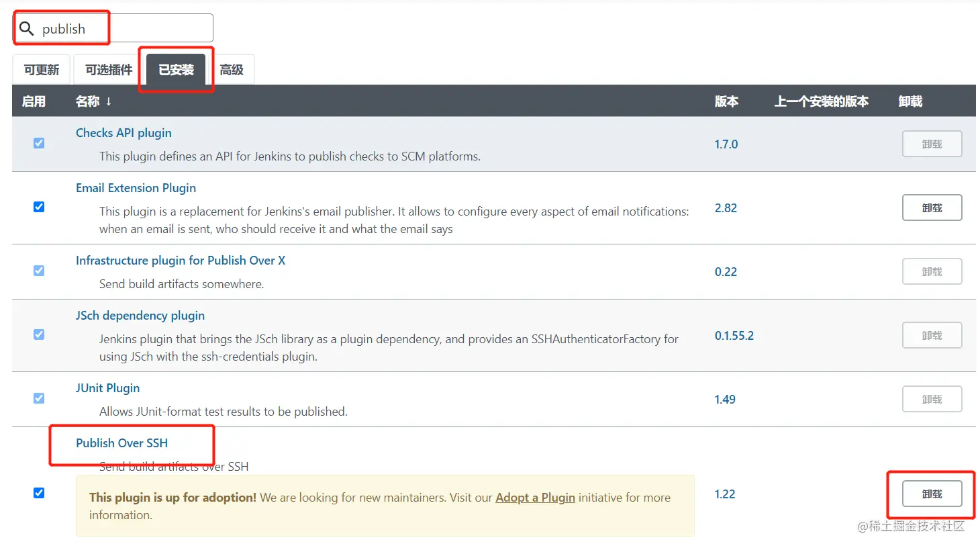This screenshot has height=548, width=980.
Task: Focus the publish search field
Action: pyautogui.click(x=113, y=28)
